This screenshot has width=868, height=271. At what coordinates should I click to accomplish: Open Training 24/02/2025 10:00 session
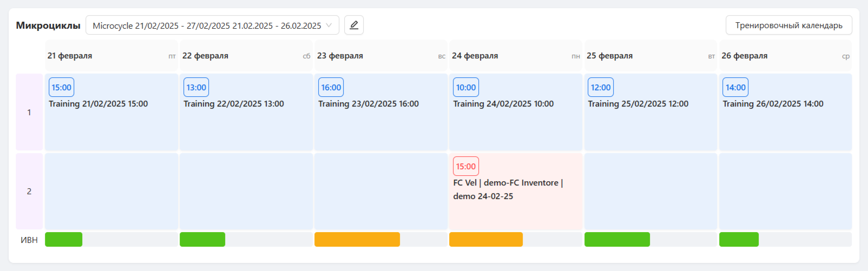(503, 104)
